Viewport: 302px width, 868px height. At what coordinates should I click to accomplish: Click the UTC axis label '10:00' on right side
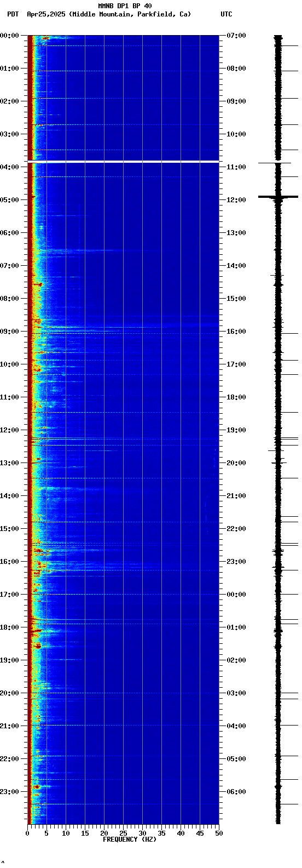click(x=236, y=134)
